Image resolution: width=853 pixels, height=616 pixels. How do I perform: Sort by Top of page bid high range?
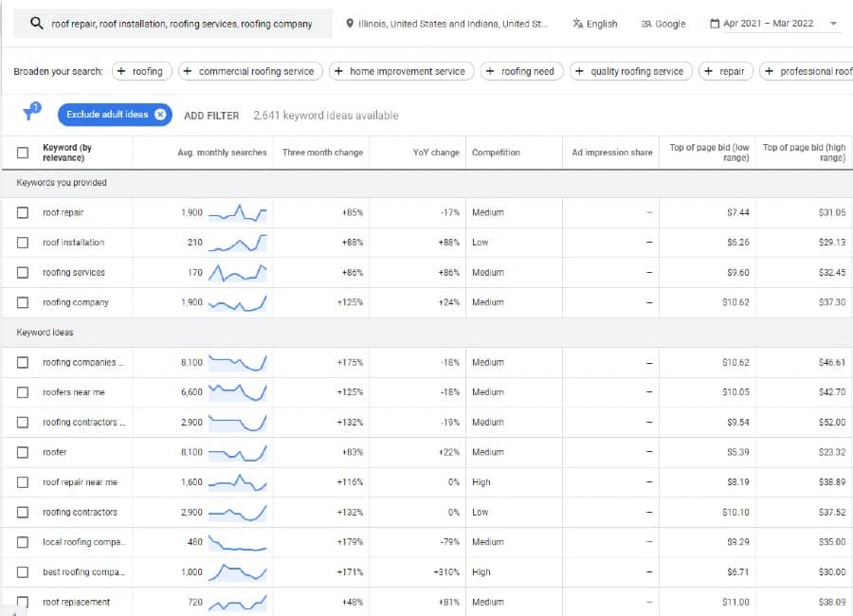[804, 153]
